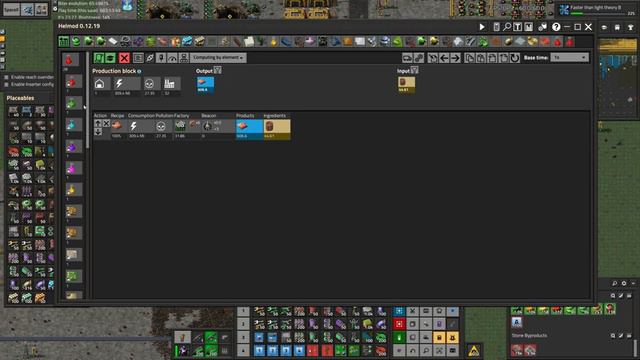Viewport: 640px width, 360px height.
Task: Click the Ingredients cell in recipe row
Action: tap(277, 129)
